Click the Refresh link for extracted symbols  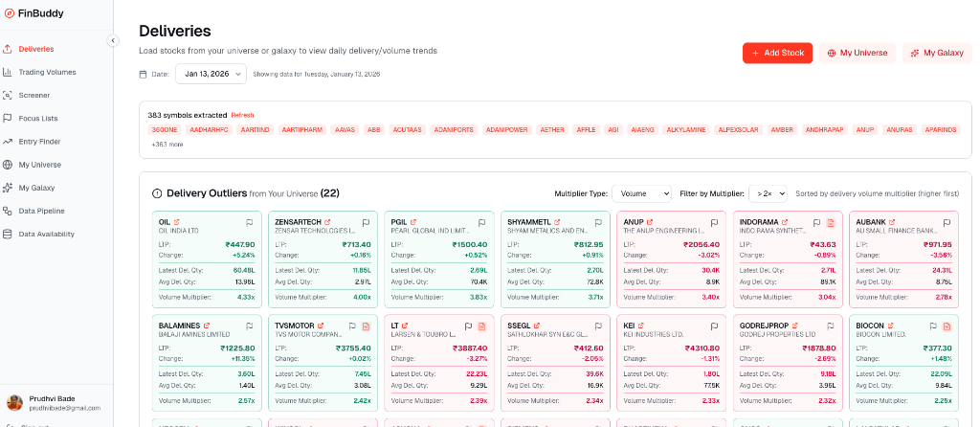point(242,115)
